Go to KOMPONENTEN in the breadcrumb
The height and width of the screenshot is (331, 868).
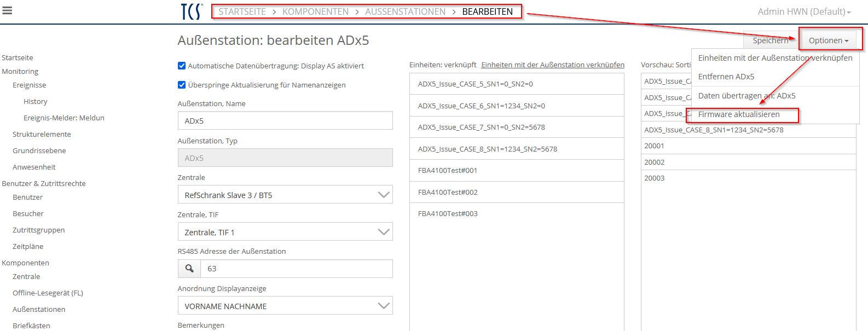coord(315,11)
